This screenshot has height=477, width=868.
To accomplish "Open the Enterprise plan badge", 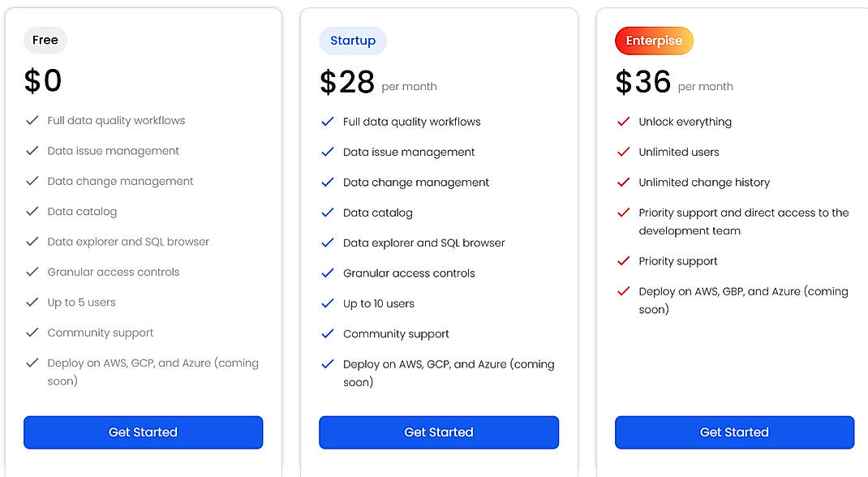I will click(x=654, y=40).
